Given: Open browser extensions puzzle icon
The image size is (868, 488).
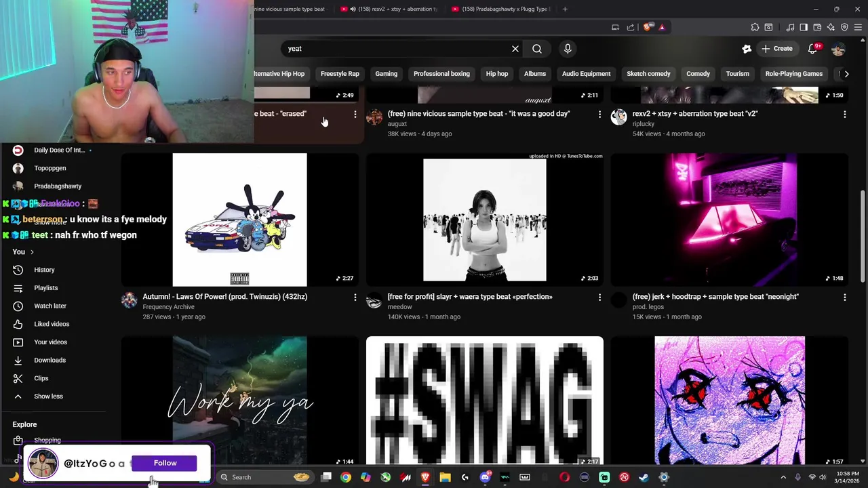Looking at the screenshot, I should point(755,27).
